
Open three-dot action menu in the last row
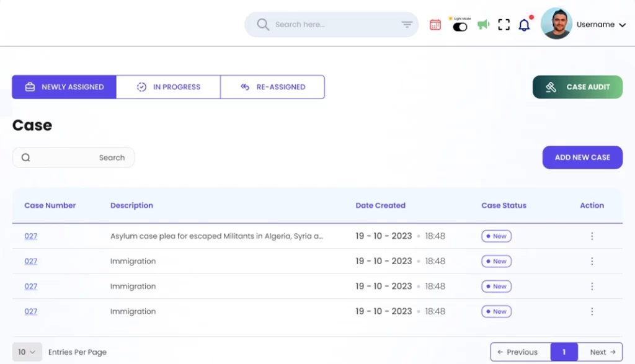click(592, 311)
